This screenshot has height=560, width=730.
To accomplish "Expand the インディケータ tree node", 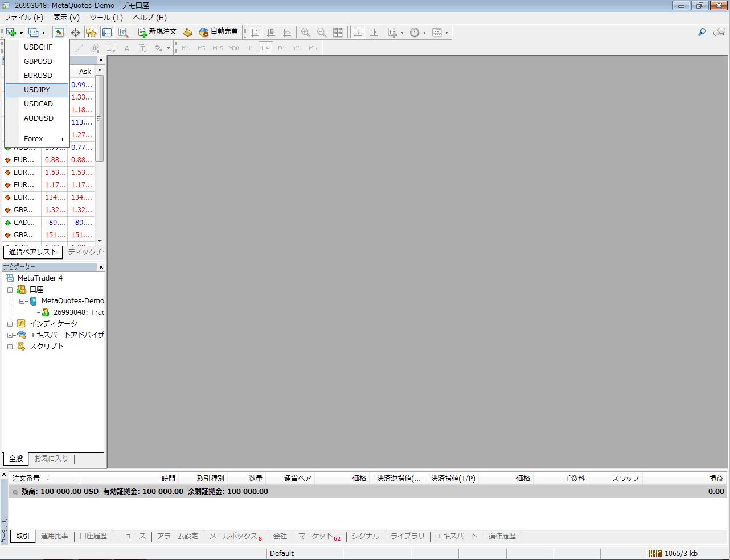I will click(10, 324).
